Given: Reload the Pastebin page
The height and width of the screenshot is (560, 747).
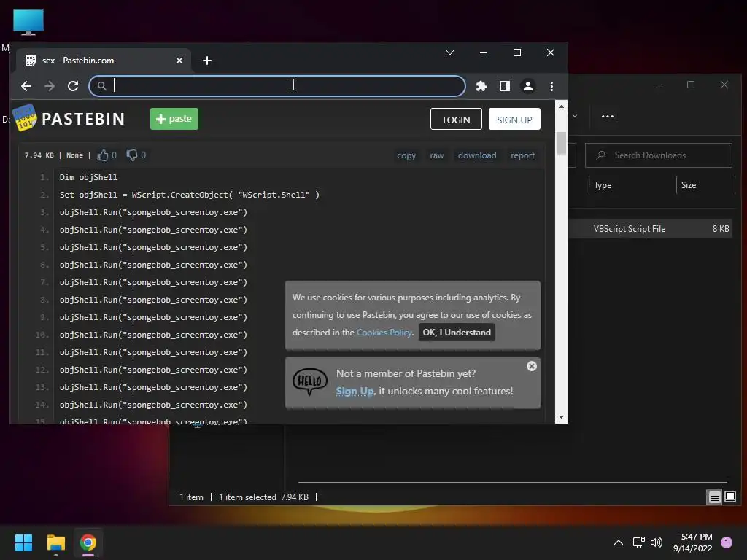Looking at the screenshot, I should tap(73, 86).
